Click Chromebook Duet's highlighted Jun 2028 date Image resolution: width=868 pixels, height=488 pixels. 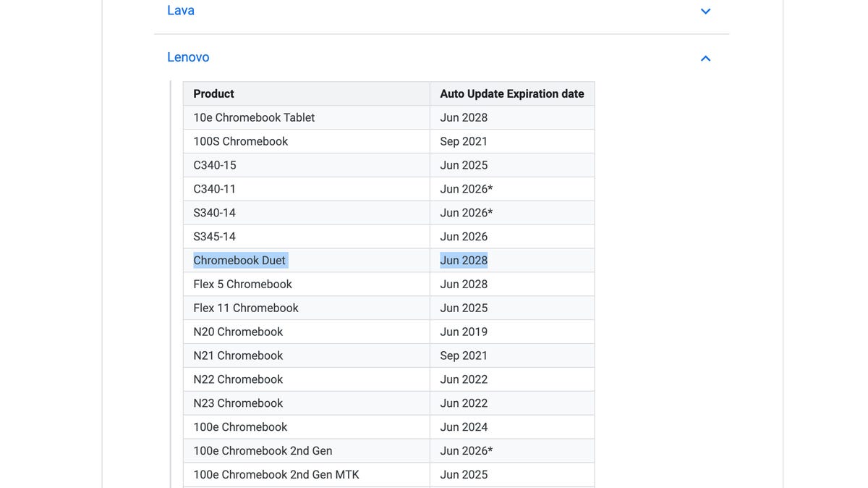click(x=464, y=261)
